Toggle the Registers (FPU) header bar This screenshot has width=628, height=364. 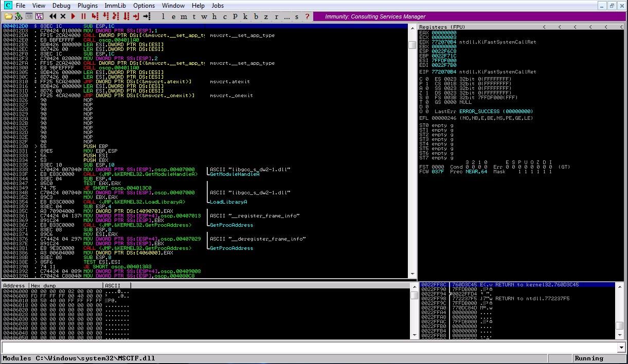(x=521, y=27)
